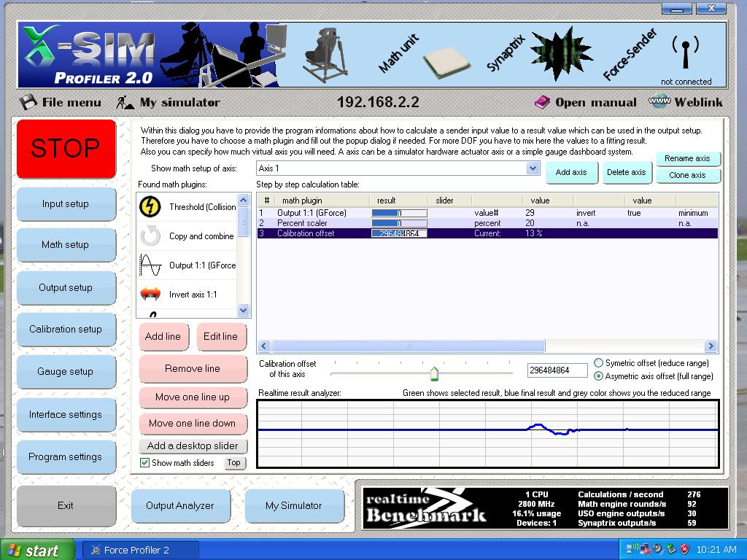The width and height of the screenshot is (747, 560).
Task: Click calculation table scroll left arrow
Action: [264, 346]
